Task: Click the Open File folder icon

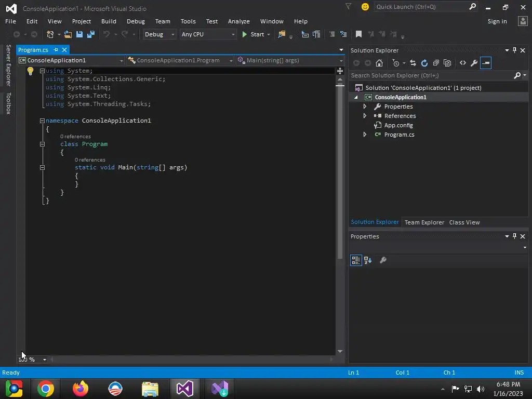Action: point(68,34)
